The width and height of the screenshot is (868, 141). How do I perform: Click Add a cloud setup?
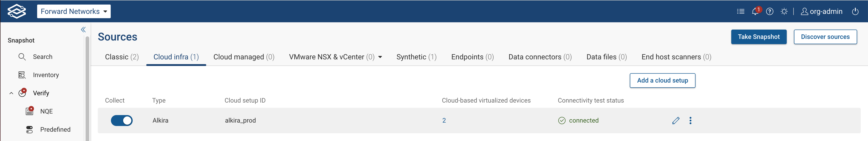coord(662,81)
